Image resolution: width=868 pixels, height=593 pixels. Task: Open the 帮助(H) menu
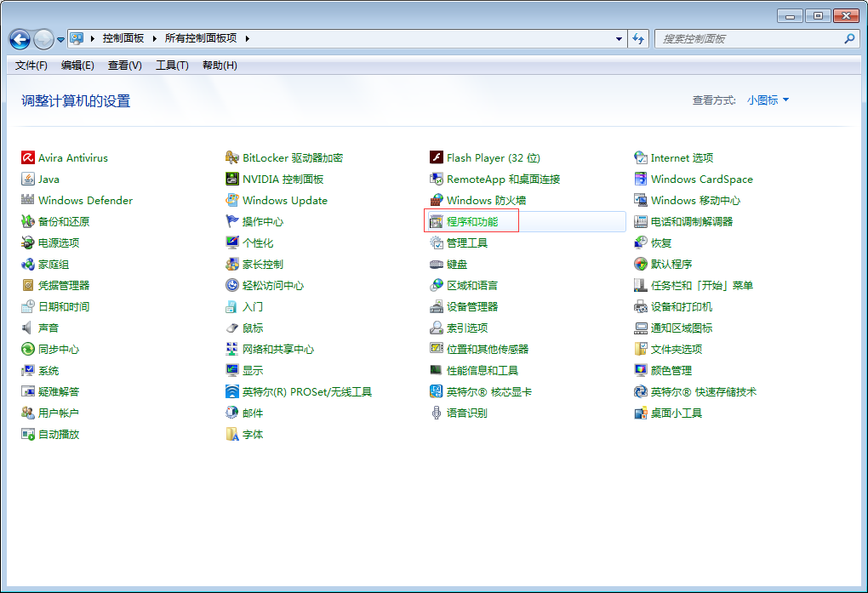coord(220,66)
